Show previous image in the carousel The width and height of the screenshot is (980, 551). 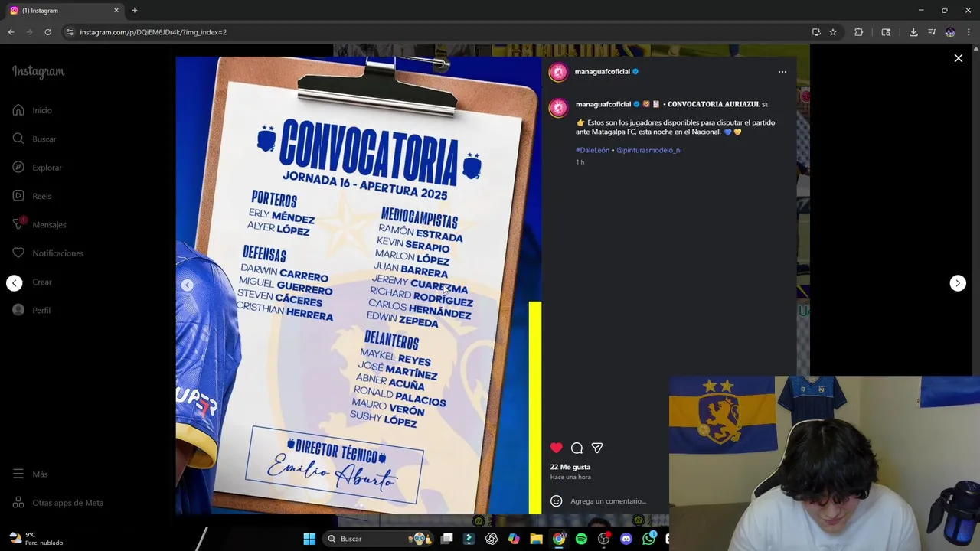188,285
